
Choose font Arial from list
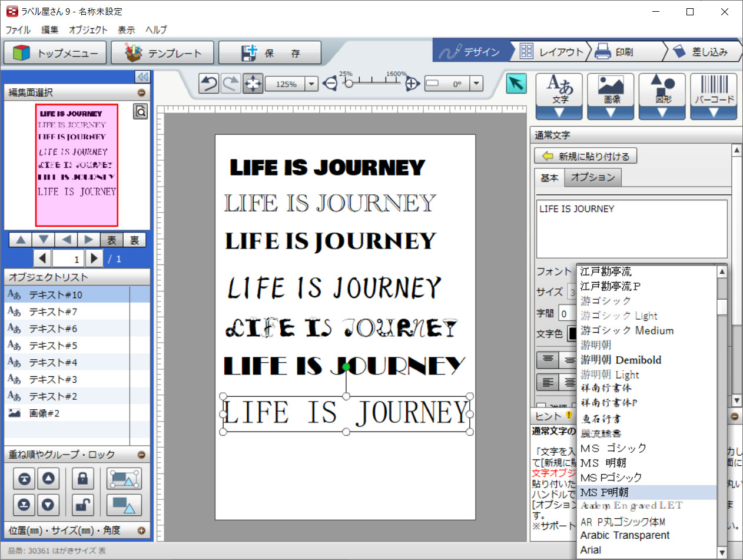click(646, 550)
